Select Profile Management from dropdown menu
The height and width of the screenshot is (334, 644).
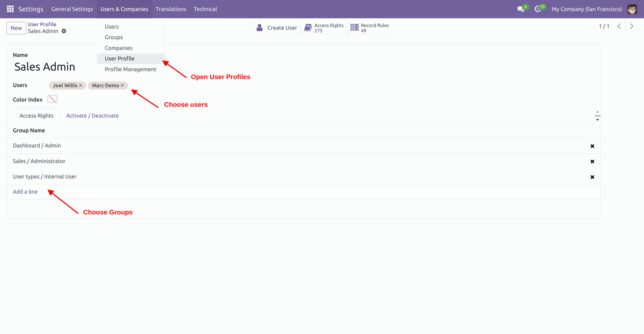pyautogui.click(x=130, y=69)
